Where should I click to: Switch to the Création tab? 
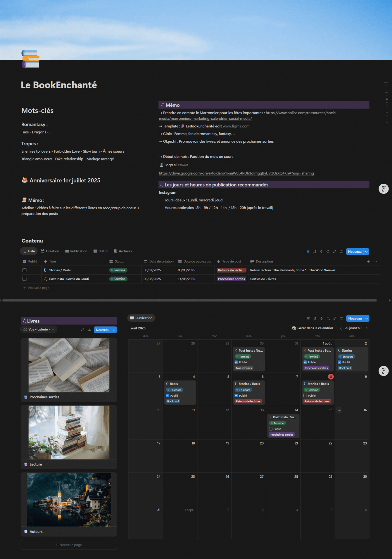pyautogui.click(x=50, y=251)
